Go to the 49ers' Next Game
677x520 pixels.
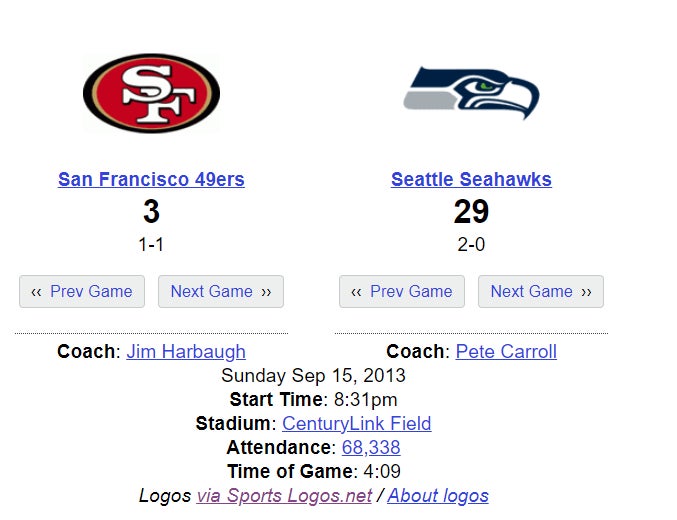point(221,292)
